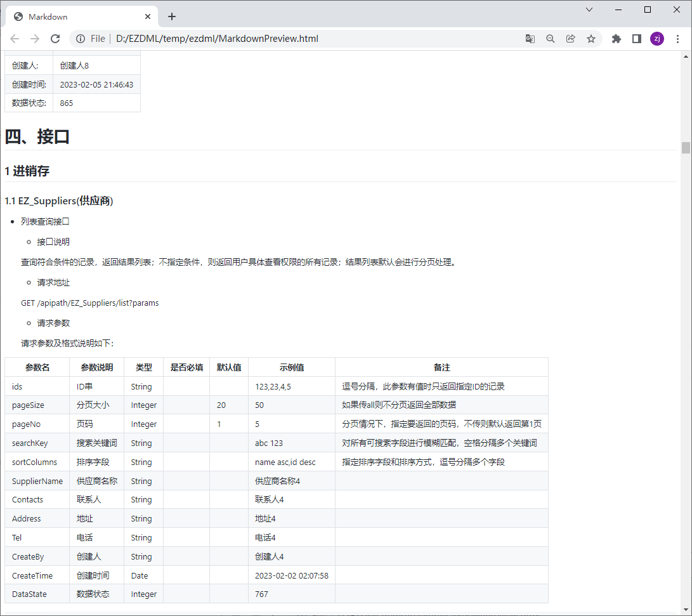
Task: Click the 四、接口 heading
Action: click(x=37, y=137)
